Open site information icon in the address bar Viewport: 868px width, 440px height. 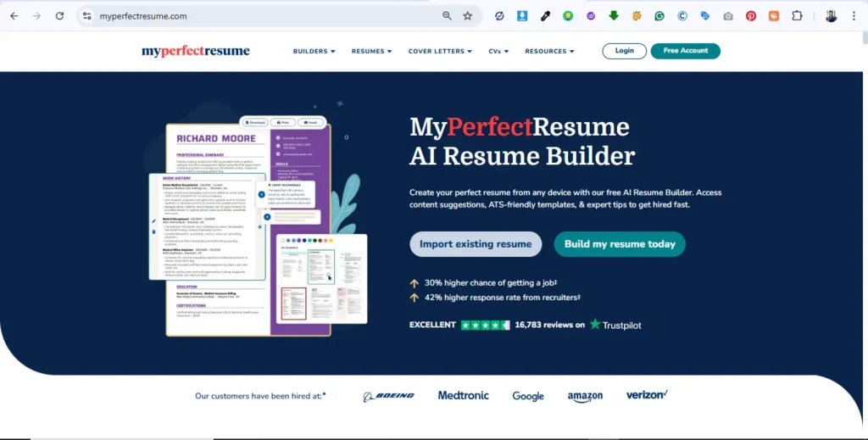click(x=87, y=16)
